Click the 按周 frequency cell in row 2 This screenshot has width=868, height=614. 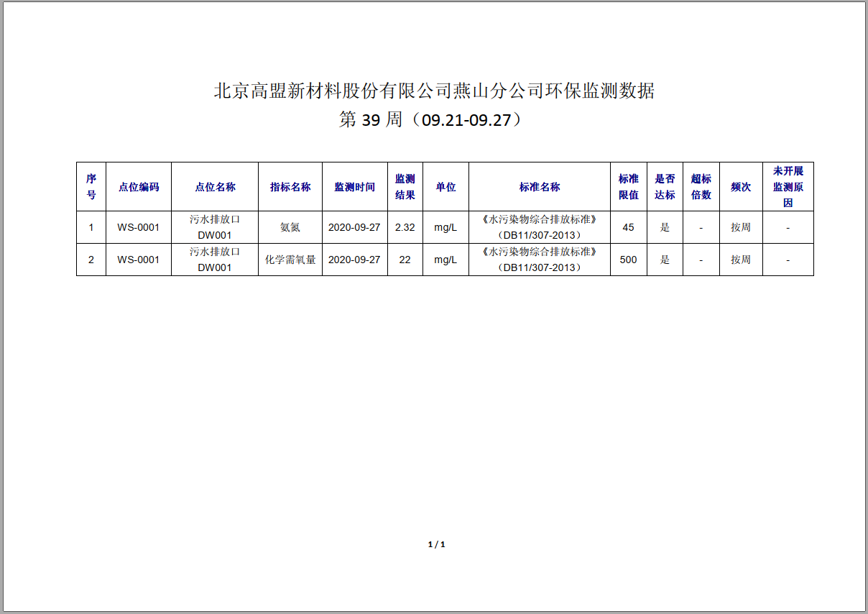[x=741, y=260]
